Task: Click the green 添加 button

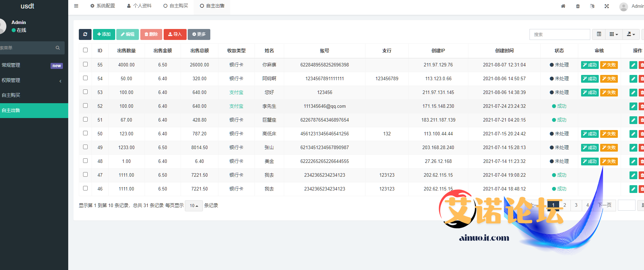Action: pos(104,34)
